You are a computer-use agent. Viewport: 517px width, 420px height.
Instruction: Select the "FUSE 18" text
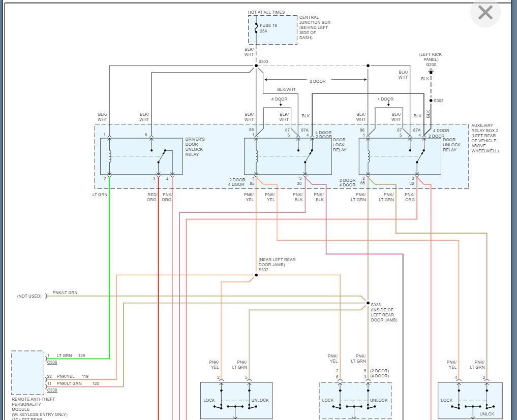(268, 25)
